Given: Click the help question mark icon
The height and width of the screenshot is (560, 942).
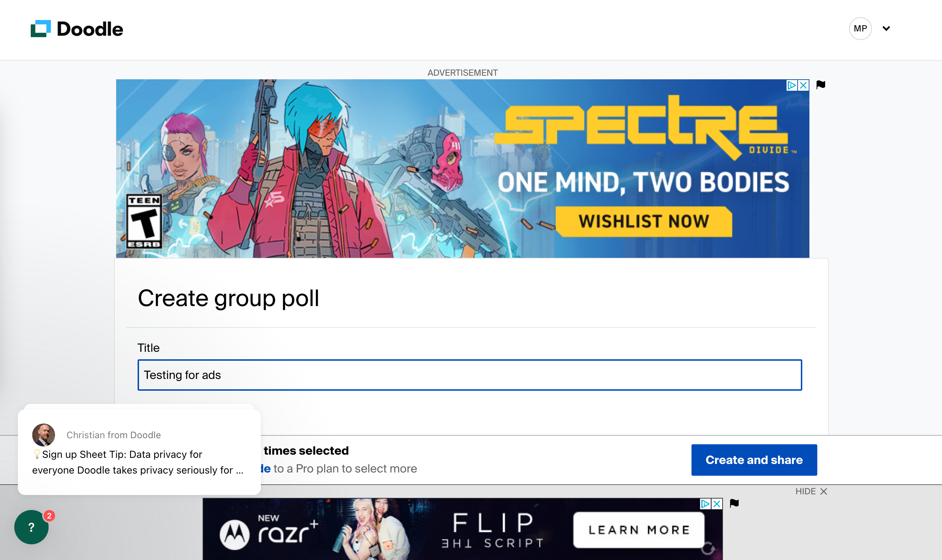Looking at the screenshot, I should (x=32, y=528).
